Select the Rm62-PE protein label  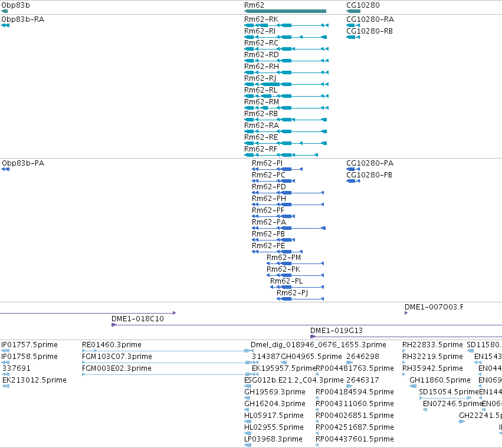point(268,246)
